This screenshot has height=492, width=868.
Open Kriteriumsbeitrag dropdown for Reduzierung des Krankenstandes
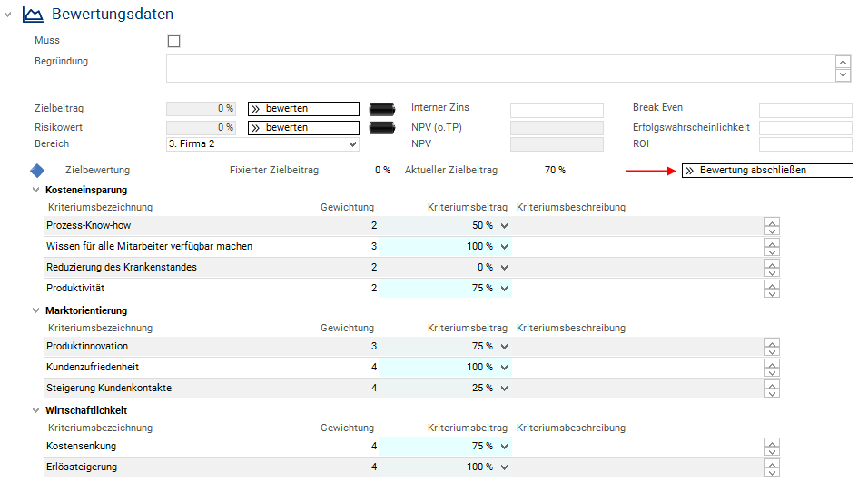tap(504, 268)
